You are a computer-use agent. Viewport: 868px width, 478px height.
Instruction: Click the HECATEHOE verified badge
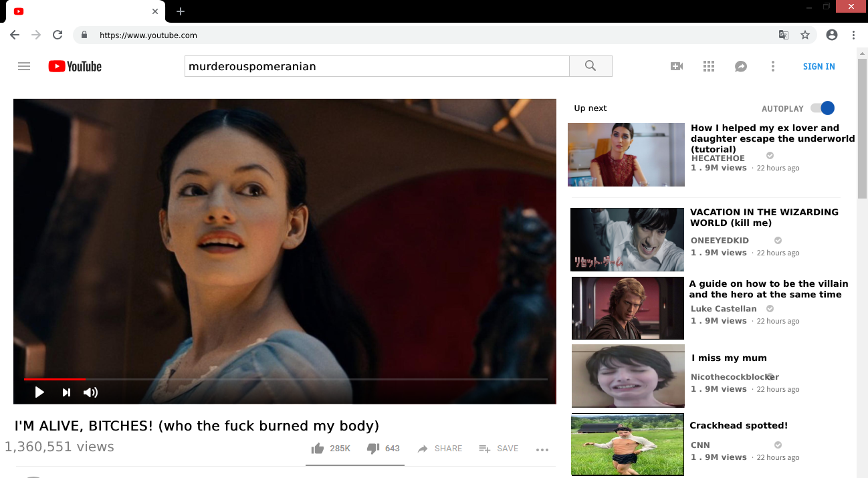tap(770, 156)
